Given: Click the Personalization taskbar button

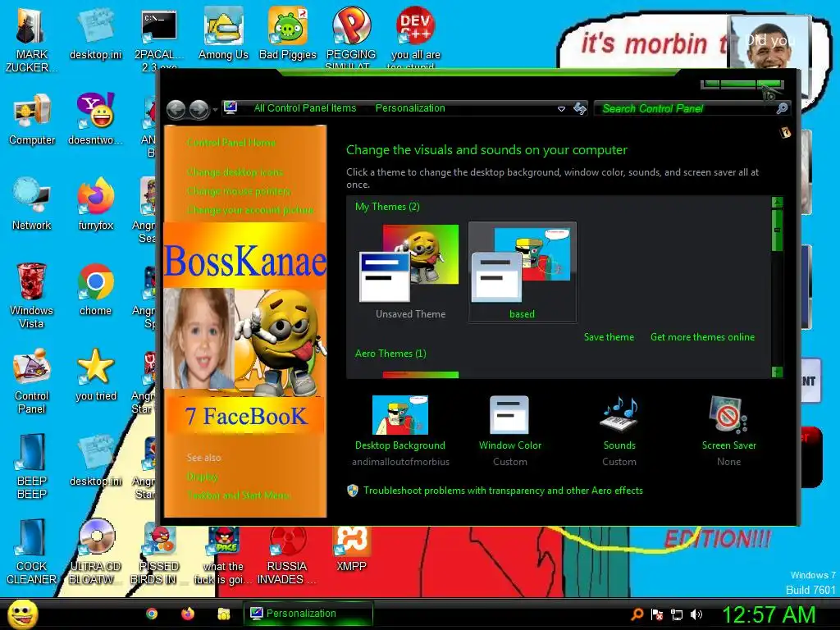Looking at the screenshot, I should (x=308, y=614).
